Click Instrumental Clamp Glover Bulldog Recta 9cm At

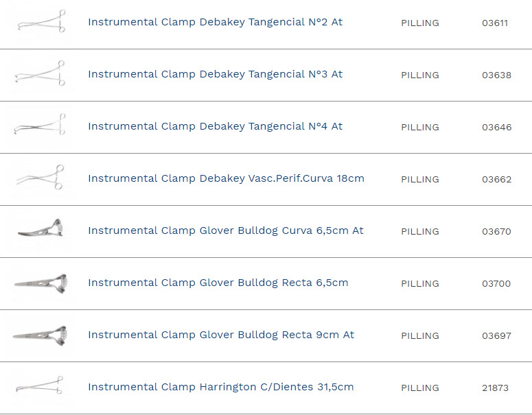pos(221,335)
